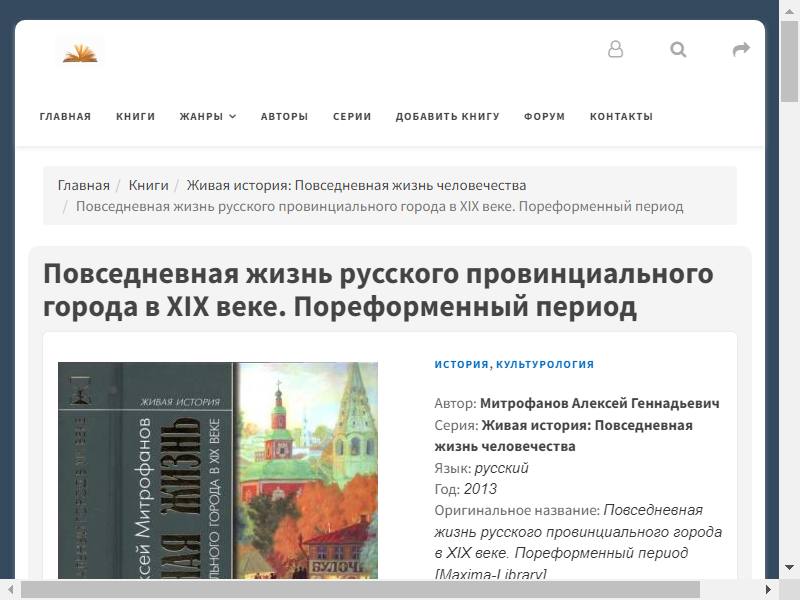Open the user account icon

615,49
